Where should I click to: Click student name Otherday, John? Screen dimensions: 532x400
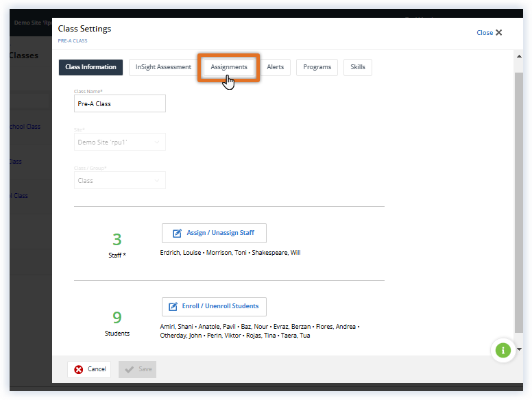[x=181, y=336]
